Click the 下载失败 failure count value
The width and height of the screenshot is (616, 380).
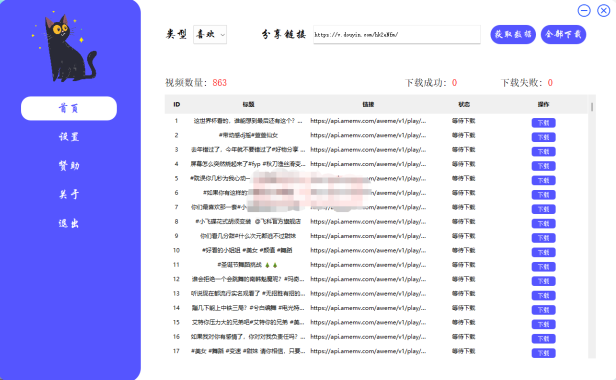(550, 83)
